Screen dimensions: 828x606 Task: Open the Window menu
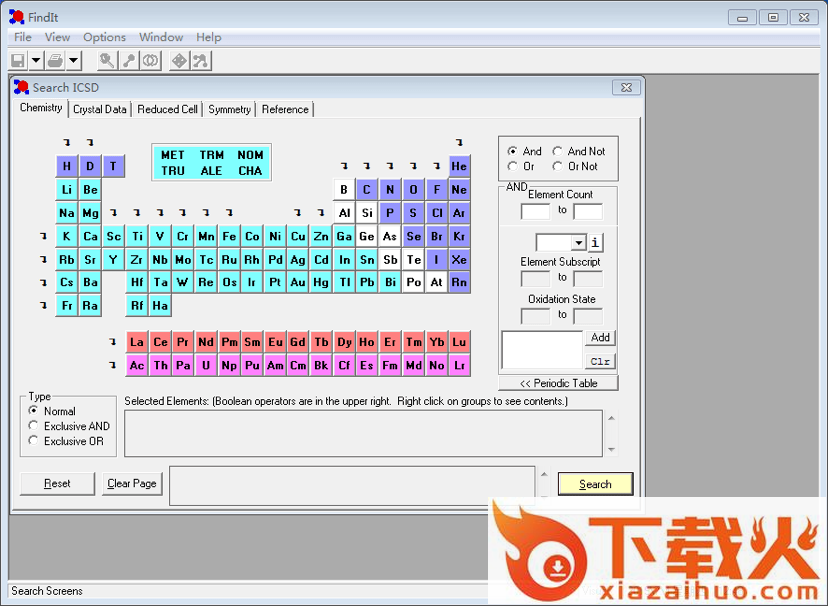[x=161, y=37]
